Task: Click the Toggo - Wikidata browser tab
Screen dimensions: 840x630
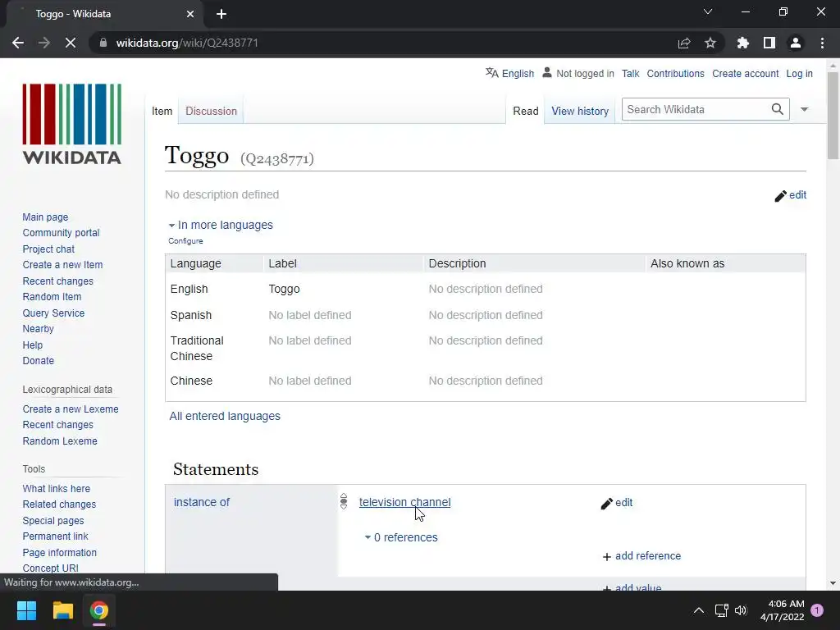Action: pyautogui.click(x=104, y=14)
